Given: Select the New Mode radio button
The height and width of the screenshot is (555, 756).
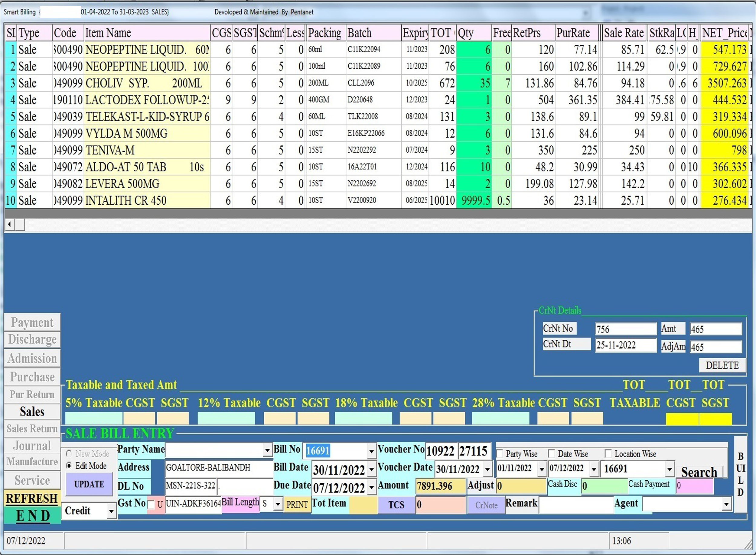Looking at the screenshot, I should (69, 454).
